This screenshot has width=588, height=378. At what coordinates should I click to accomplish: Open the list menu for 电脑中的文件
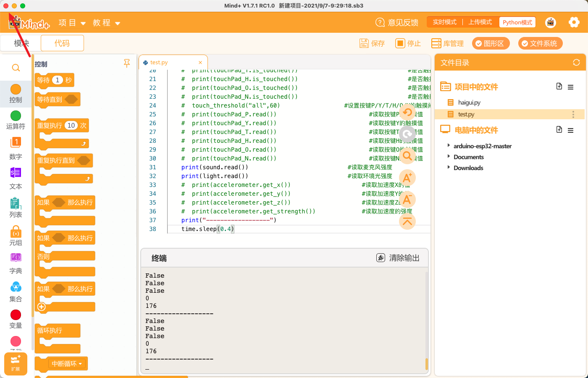click(x=570, y=130)
